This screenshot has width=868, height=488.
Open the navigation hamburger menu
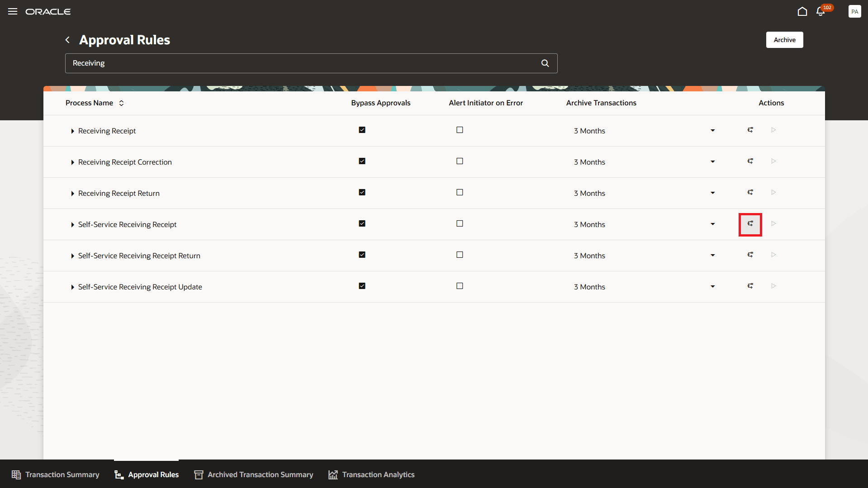coord(12,11)
